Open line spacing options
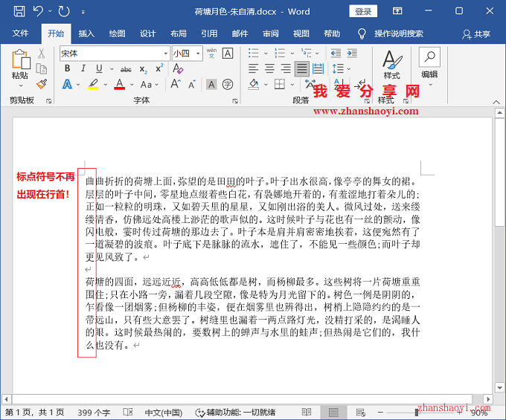 click(x=338, y=68)
